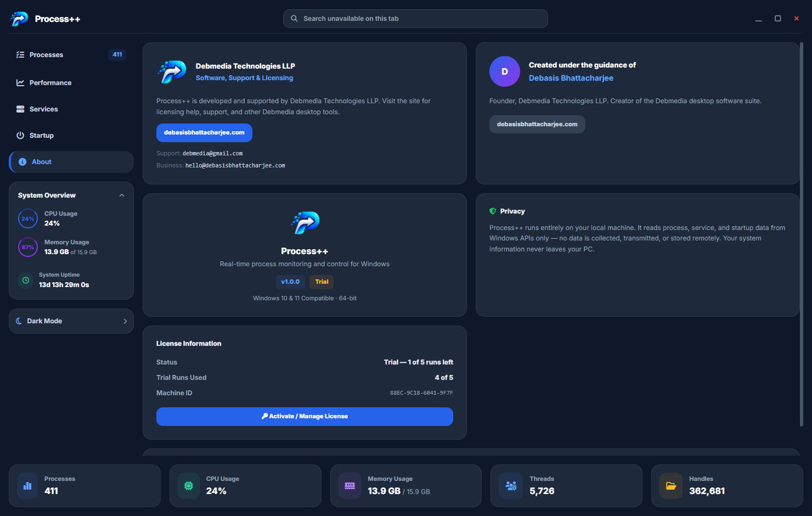
Task: Select the About tab
Action: (x=71, y=162)
